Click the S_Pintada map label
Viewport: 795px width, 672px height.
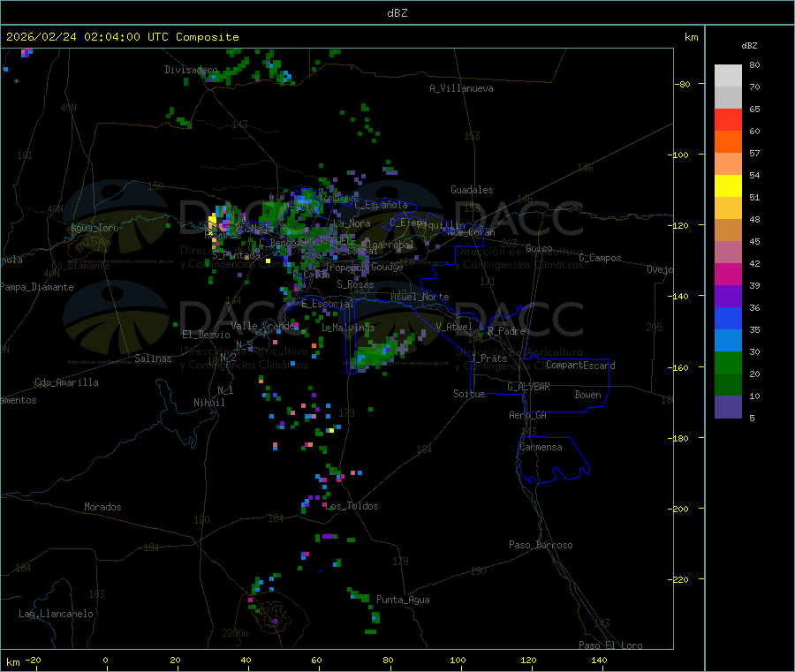coord(236,255)
